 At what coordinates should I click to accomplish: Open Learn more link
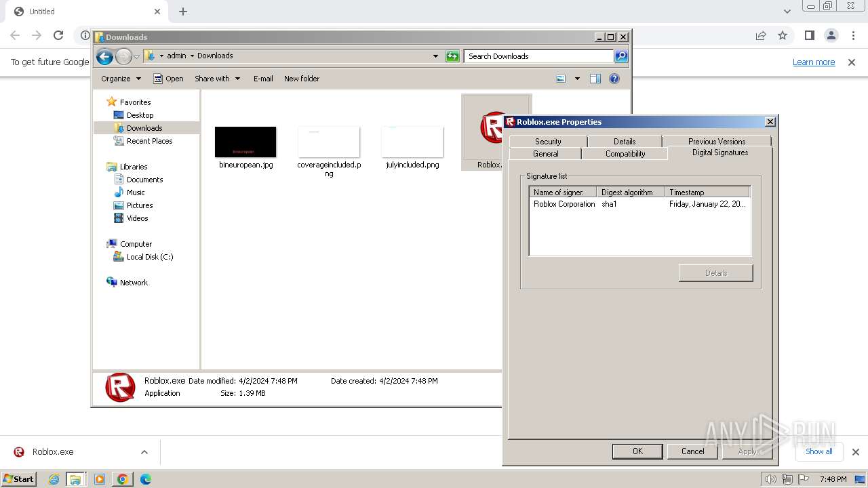(x=814, y=62)
